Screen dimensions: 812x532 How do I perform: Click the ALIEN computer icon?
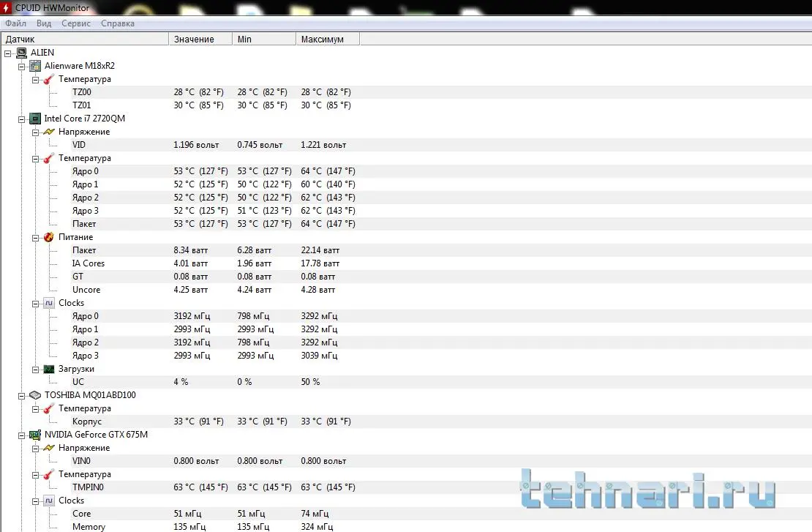[22, 53]
